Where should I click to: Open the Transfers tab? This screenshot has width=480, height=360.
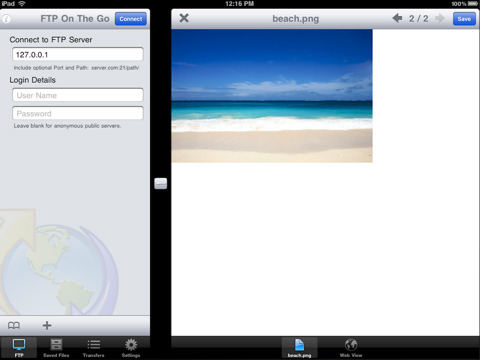coord(94,348)
